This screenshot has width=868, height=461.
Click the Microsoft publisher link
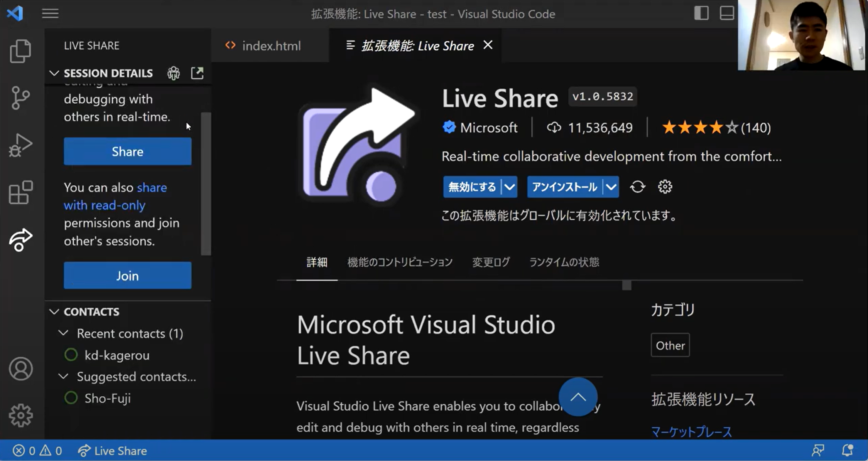(488, 128)
